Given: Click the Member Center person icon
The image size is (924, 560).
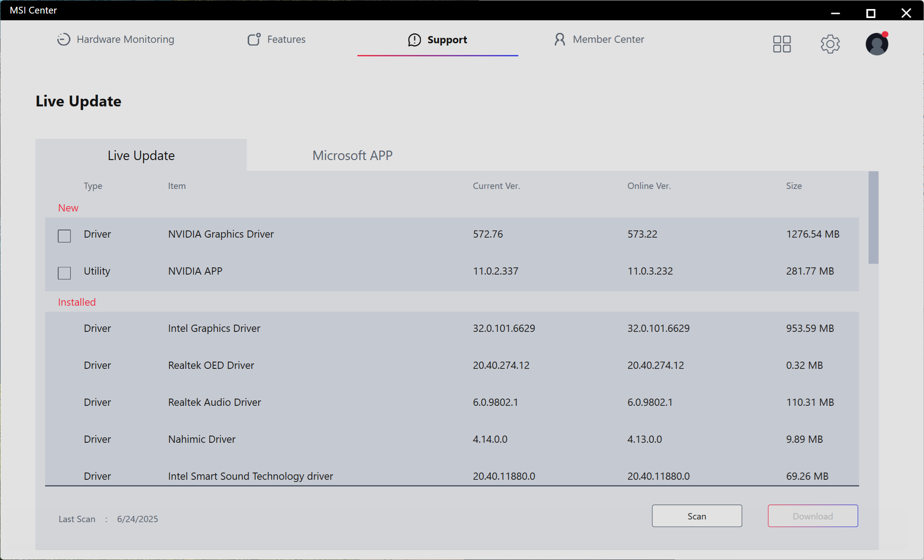Looking at the screenshot, I should point(559,39).
